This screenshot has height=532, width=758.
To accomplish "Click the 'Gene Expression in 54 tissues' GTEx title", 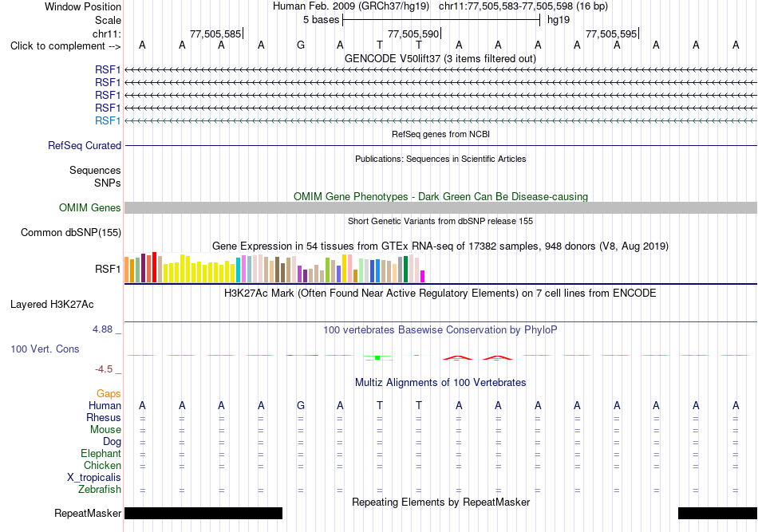I will [x=440, y=246].
